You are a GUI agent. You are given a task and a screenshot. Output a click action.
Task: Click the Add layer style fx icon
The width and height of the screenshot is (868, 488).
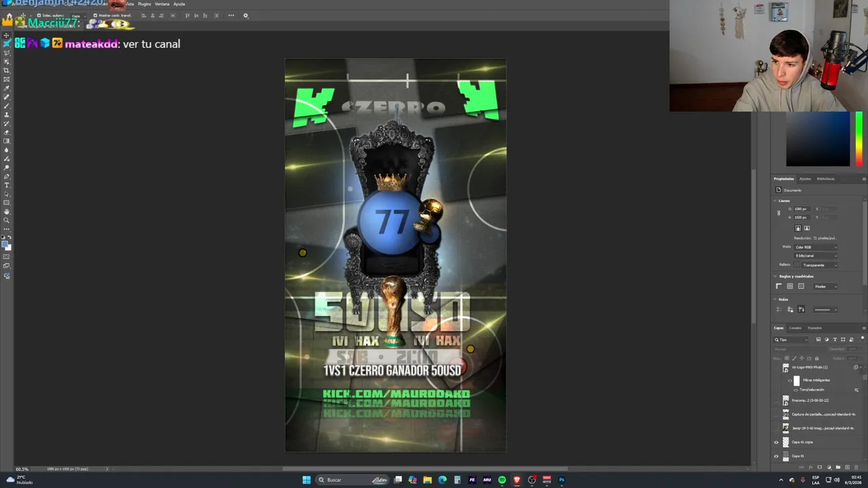pyautogui.click(x=810, y=467)
